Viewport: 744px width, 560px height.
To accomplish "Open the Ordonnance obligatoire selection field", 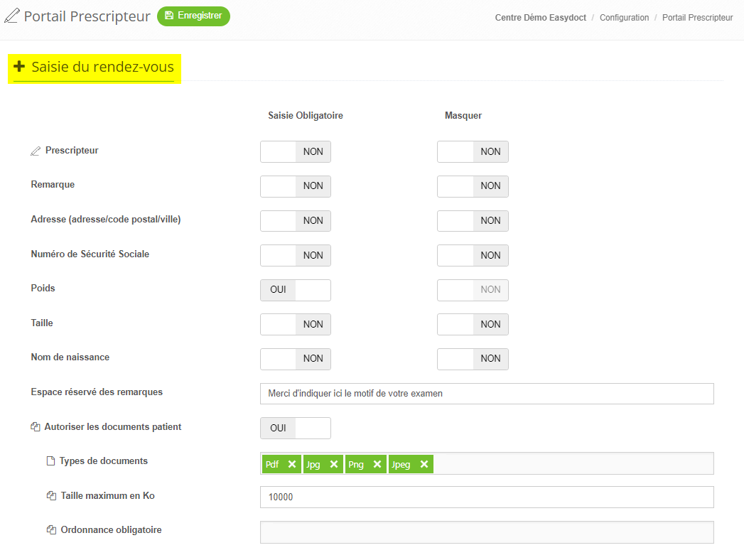I will click(486, 532).
